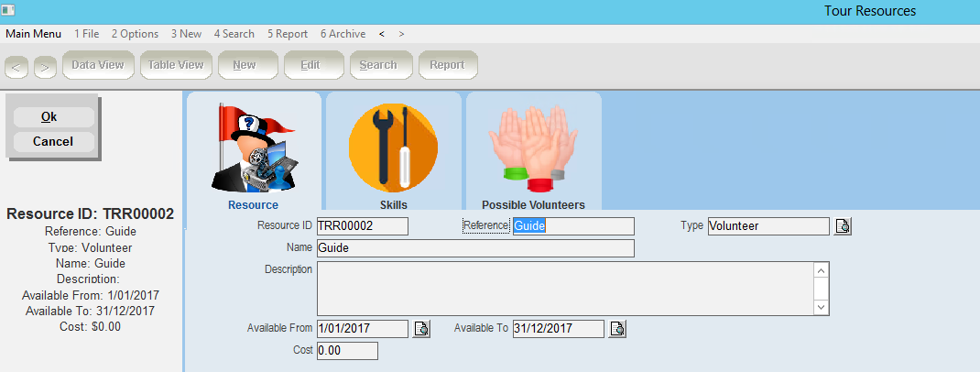Open the Resource tab flag icon
980x372 pixels.
tap(254, 147)
